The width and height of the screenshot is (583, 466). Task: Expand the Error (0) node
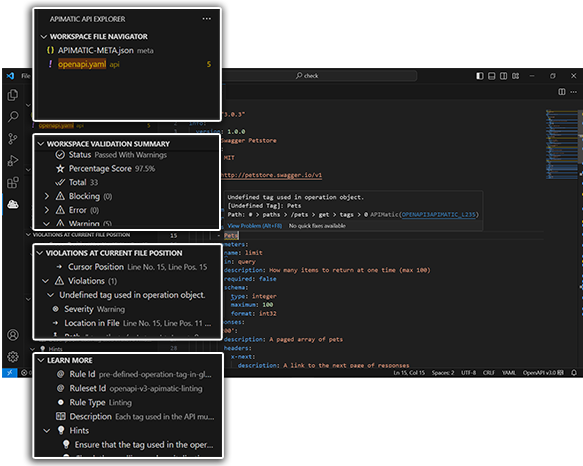[46, 210]
